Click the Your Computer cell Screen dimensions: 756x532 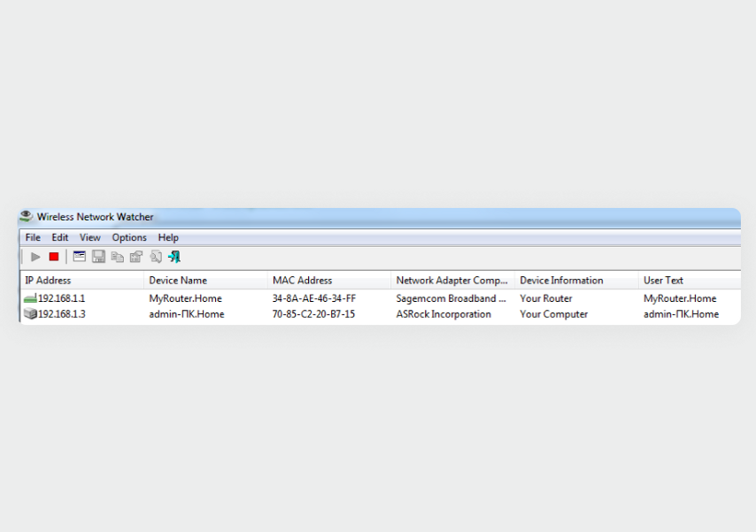pos(553,314)
